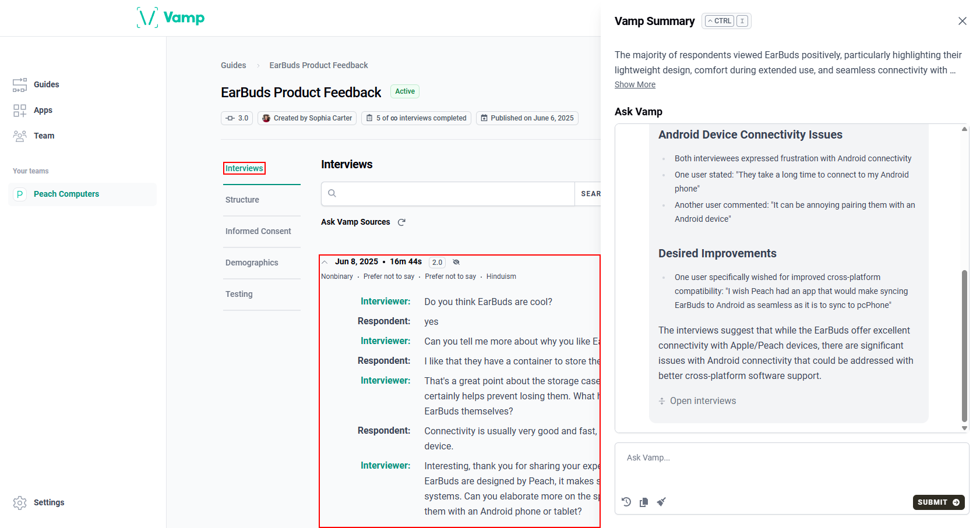Click the 'Your teams' sidebar heading
The image size is (980, 528).
[x=31, y=171]
